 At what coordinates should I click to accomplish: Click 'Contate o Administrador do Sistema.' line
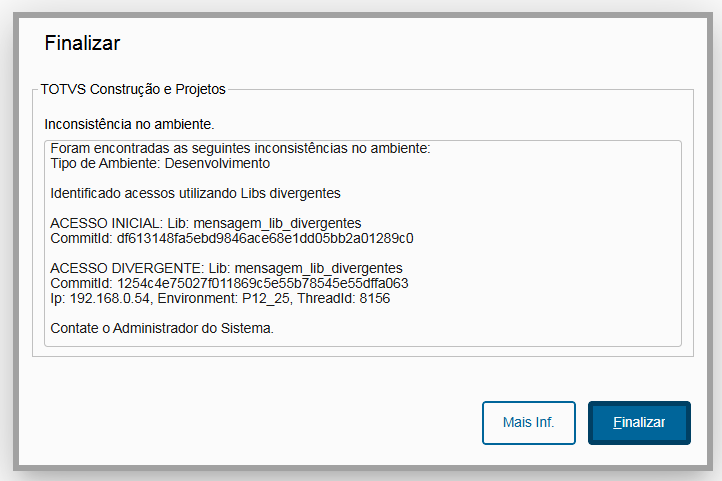point(162,328)
